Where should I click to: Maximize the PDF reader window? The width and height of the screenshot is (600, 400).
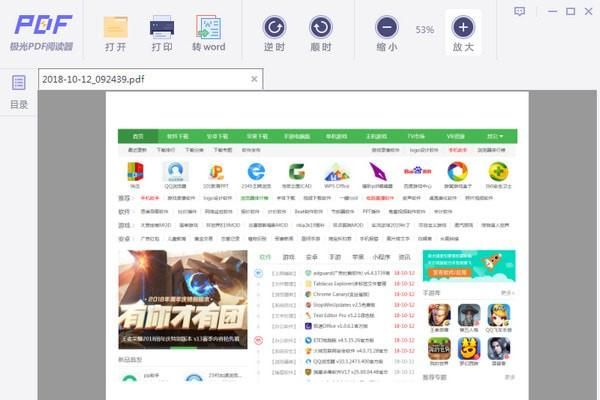570,11
